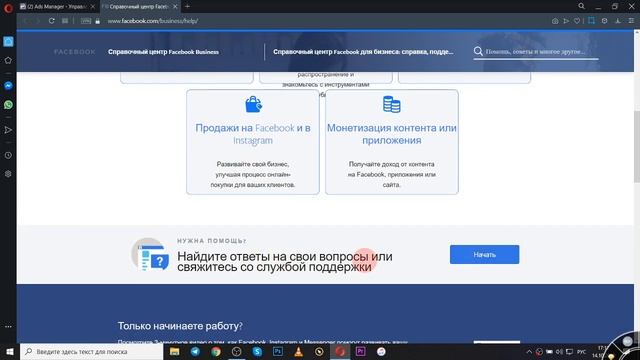Open Opera Flow sidebar icon
Image resolution: width=640 pixels, height=360 pixels.
tap(8, 130)
